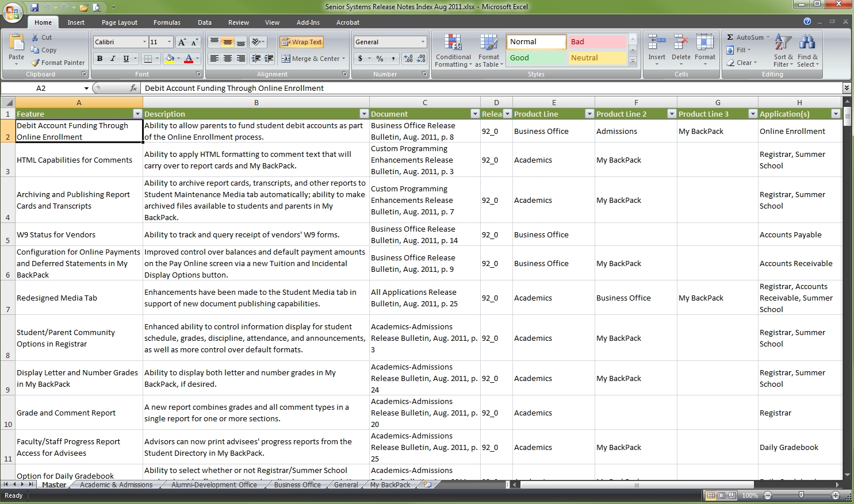Open Find & Select binoculars menu
The image size is (854, 504).
coord(807,51)
